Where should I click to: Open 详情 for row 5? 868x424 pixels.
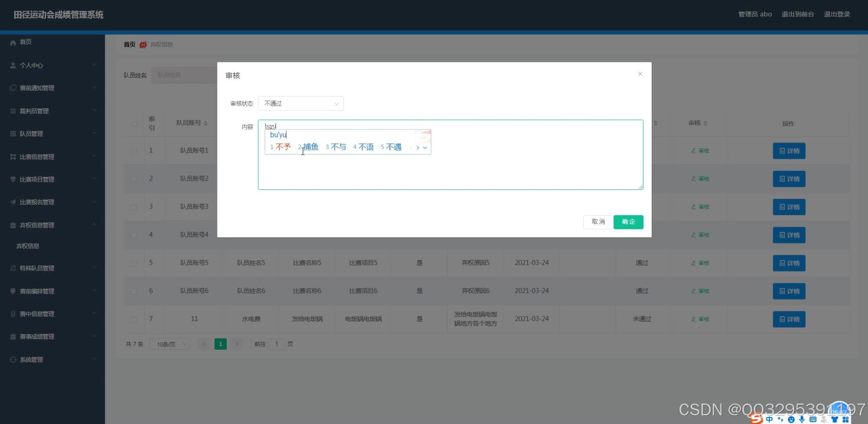click(x=789, y=263)
